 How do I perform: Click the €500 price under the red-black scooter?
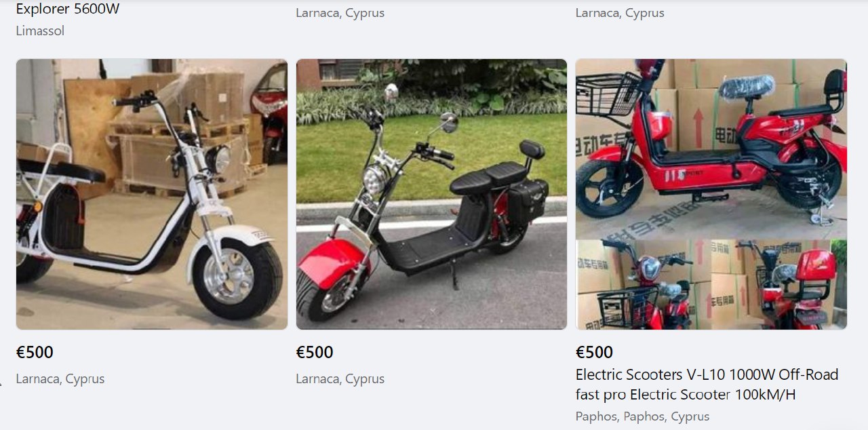tap(315, 352)
